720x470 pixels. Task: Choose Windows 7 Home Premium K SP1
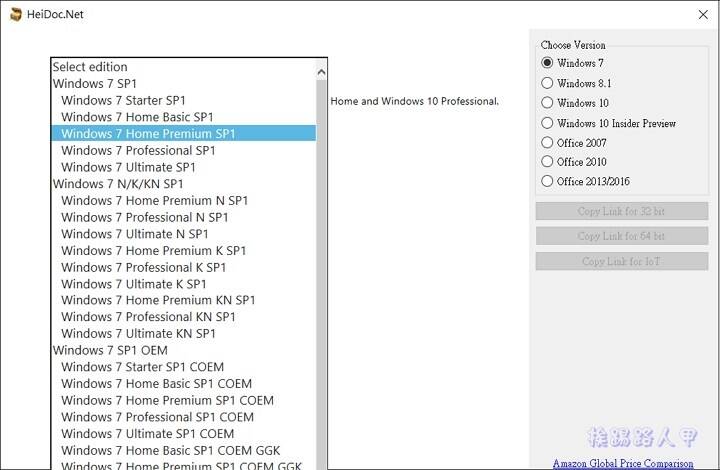tap(184, 251)
